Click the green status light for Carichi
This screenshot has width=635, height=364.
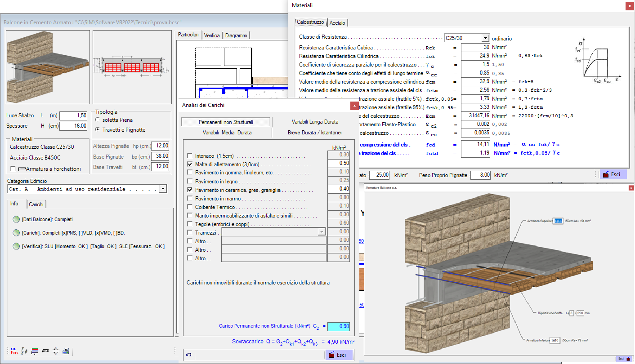(17, 233)
